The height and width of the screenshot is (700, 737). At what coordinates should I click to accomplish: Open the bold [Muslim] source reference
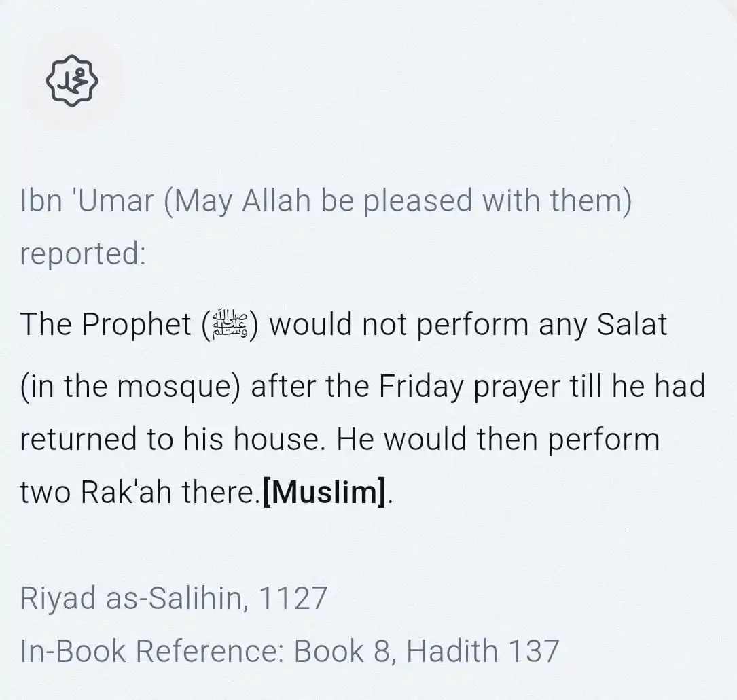point(325,492)
